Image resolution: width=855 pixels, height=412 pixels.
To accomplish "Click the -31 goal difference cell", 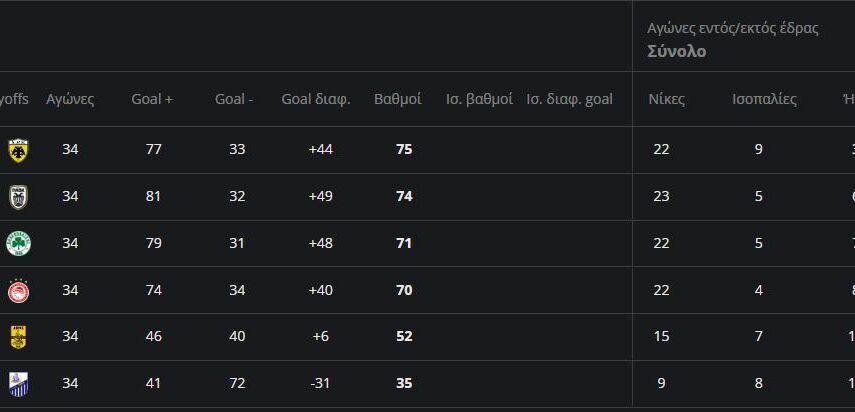I will (x=320, y=383).
